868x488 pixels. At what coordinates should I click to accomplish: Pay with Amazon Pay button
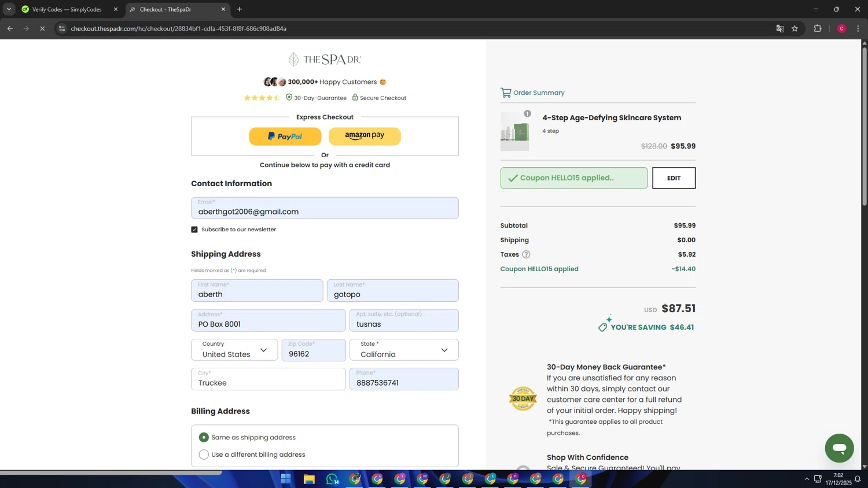(x=365, y=136)
